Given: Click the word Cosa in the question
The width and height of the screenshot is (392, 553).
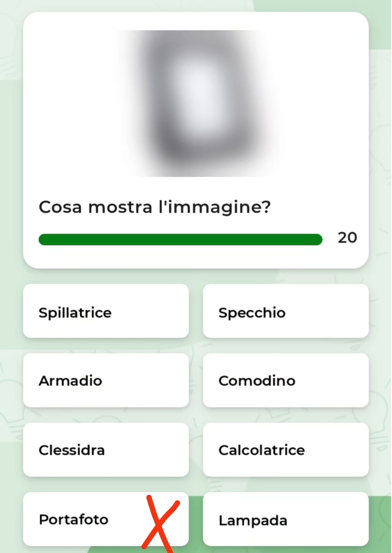Looking at the screenshot, I should tap(60, 207).
